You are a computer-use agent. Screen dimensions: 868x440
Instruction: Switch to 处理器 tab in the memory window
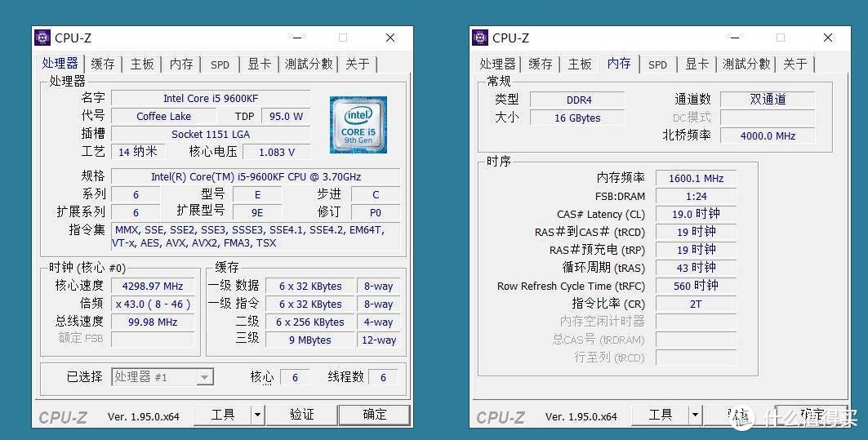497,64
